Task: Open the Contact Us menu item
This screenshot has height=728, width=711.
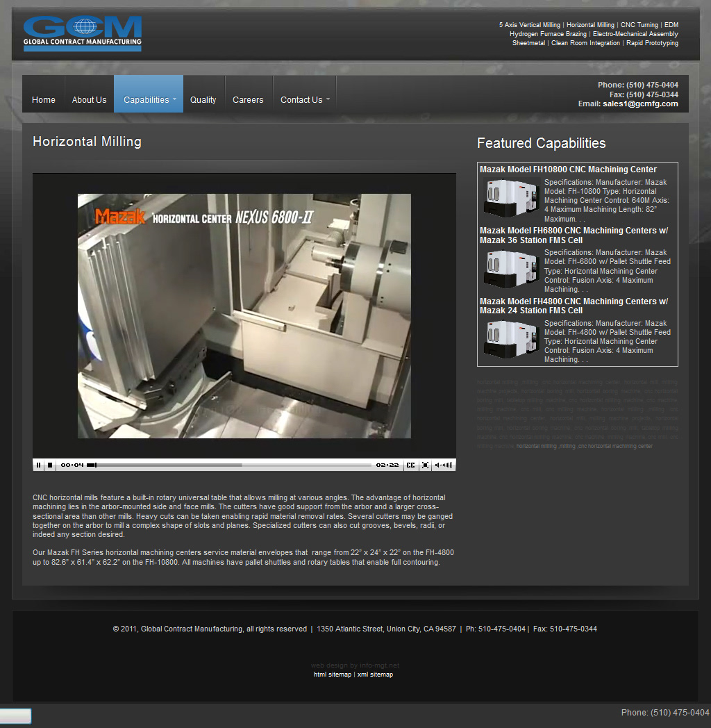Action: (x=301, y=100)
